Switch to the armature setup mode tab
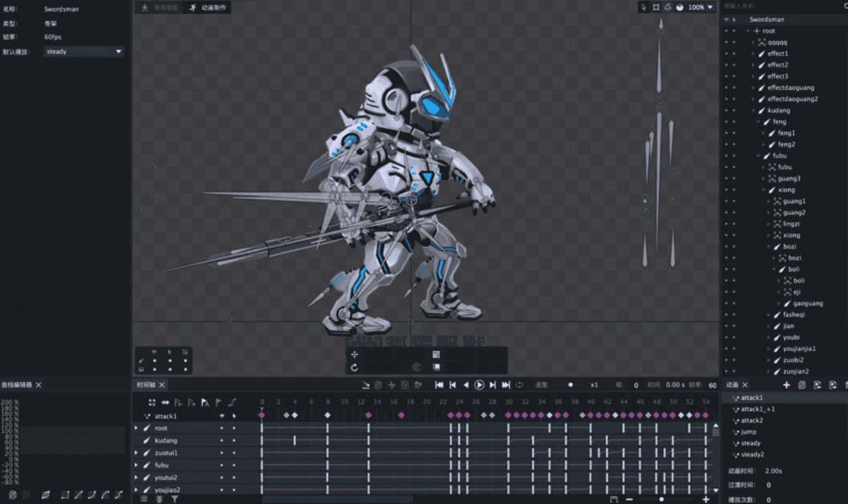 pos(160,8)
